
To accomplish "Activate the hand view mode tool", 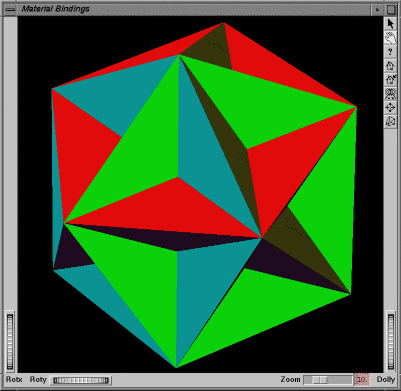I will coord(390,38).
